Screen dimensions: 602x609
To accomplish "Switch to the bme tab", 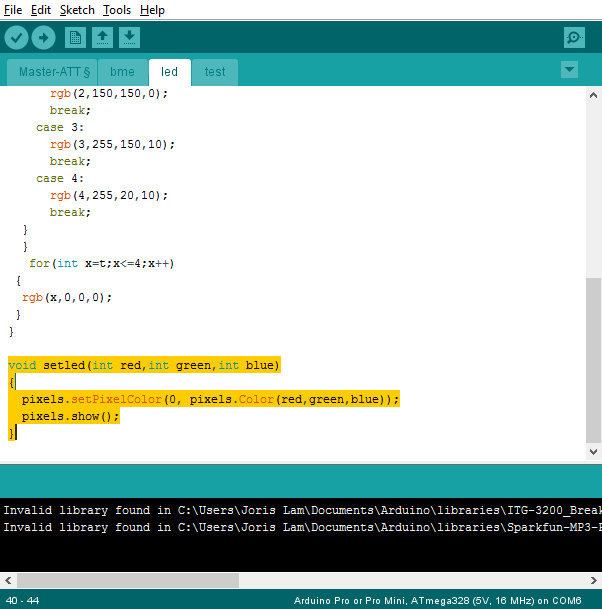I will tap(123, 72).
